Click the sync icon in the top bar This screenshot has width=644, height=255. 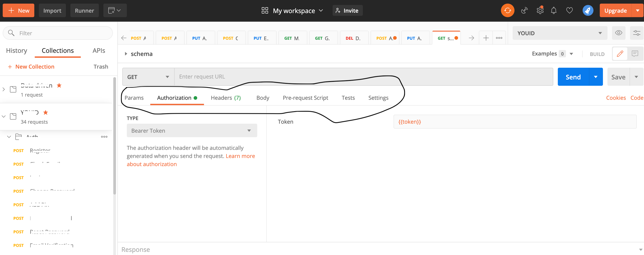click(x=507, y=10)
